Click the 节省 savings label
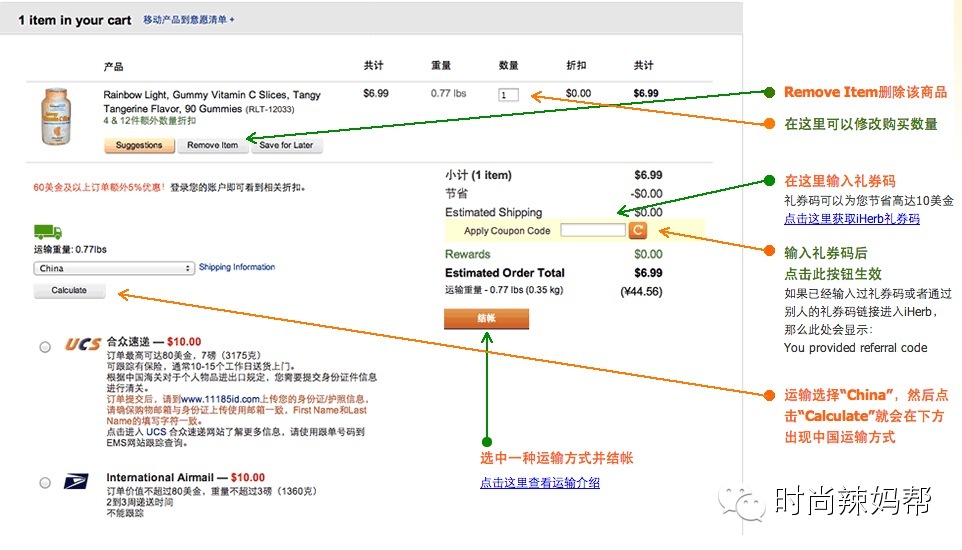The image size is (962, 550). (x=456, y=194)
